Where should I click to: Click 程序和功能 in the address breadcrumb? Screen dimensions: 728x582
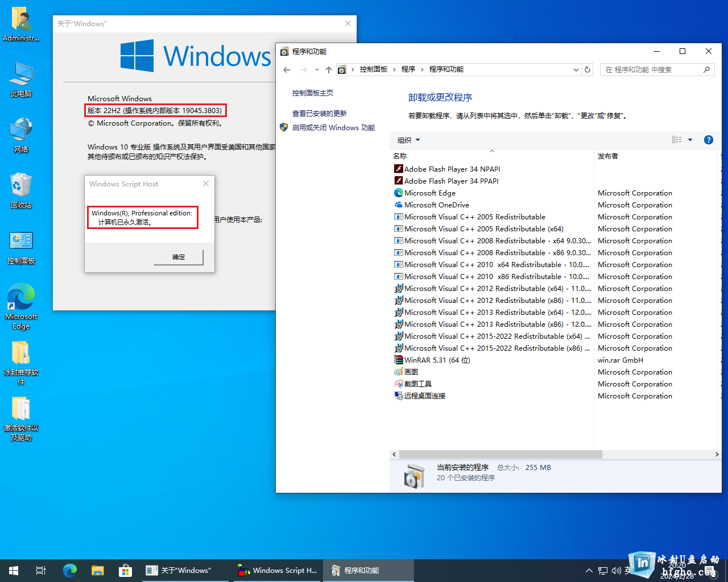click(446, 69)
